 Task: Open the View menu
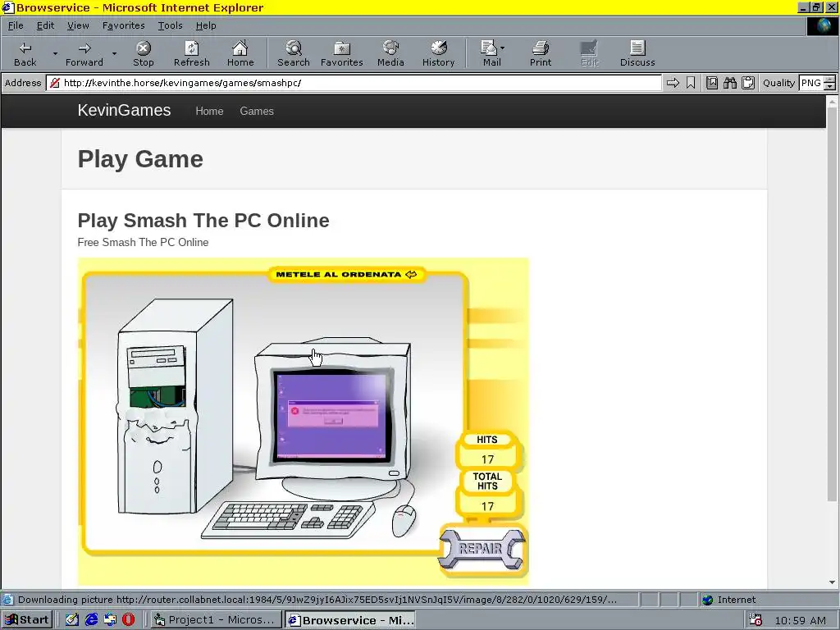(78, 25)
